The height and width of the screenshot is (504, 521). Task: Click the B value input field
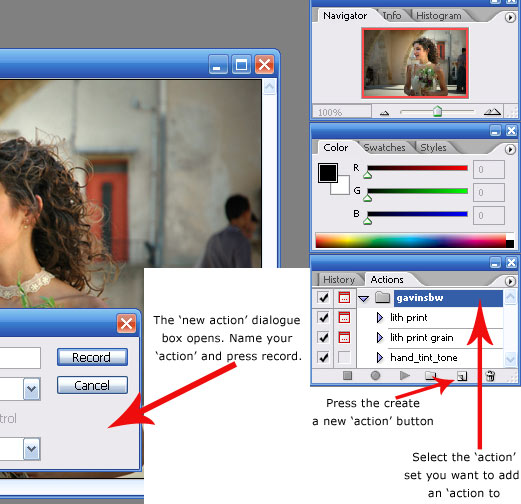pyautogui.click(x=489, y=215)
